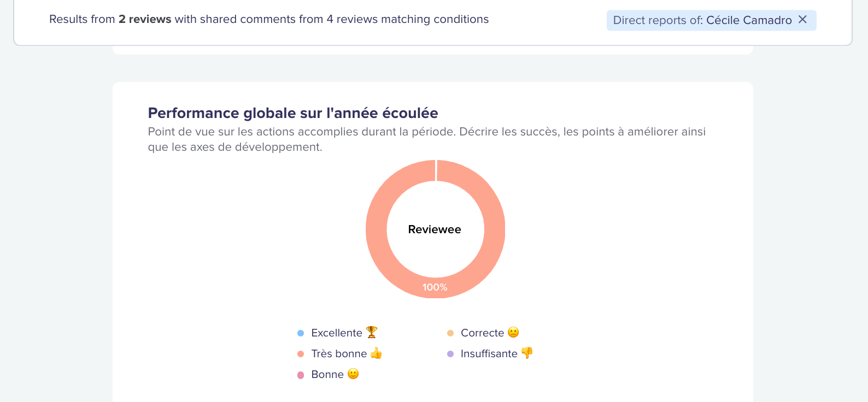
Task: Toggle the Insuffisante legend label
Action: pos(489,353)
